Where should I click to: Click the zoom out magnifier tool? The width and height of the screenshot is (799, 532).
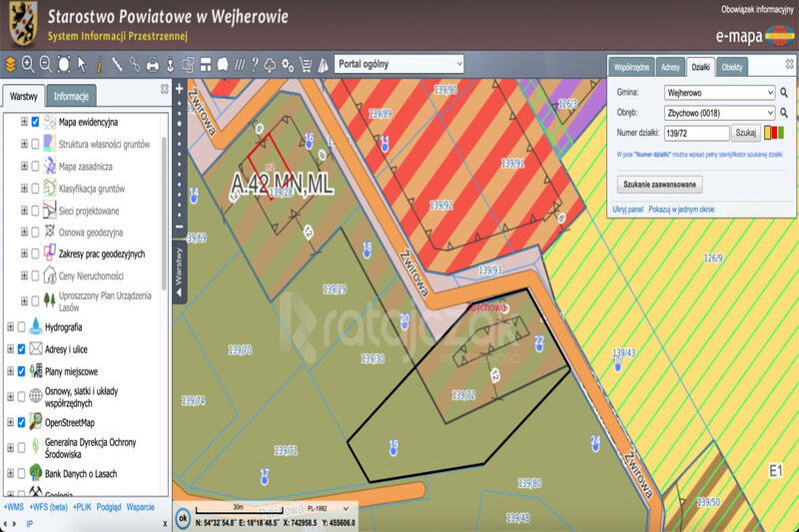46,65
